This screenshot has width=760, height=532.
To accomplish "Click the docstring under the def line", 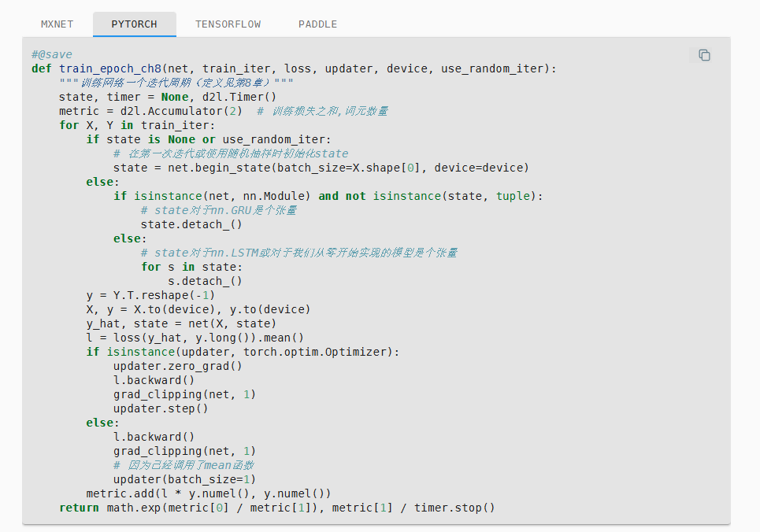I will (176, 83).
